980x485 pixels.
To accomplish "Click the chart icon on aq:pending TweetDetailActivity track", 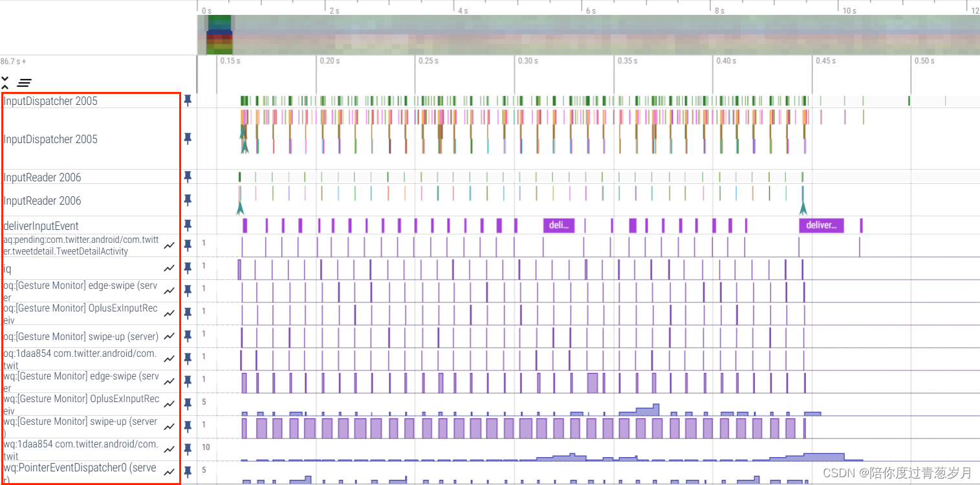I will click(169, 245).
